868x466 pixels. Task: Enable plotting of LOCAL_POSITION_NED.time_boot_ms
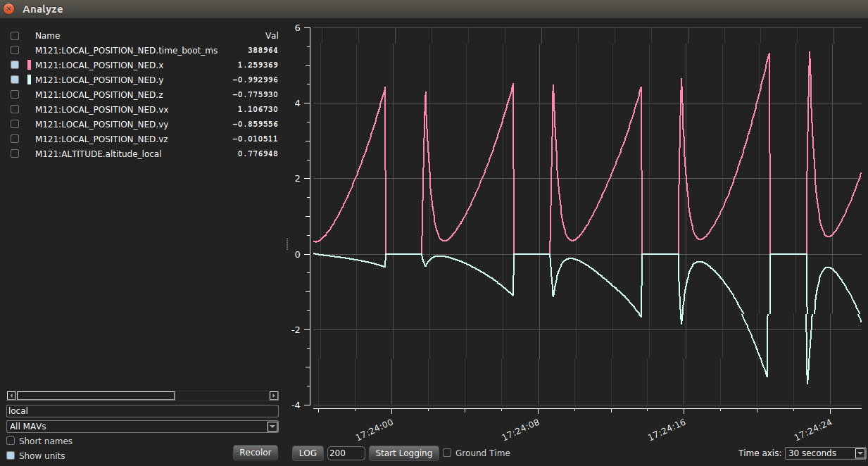(14, 50)
